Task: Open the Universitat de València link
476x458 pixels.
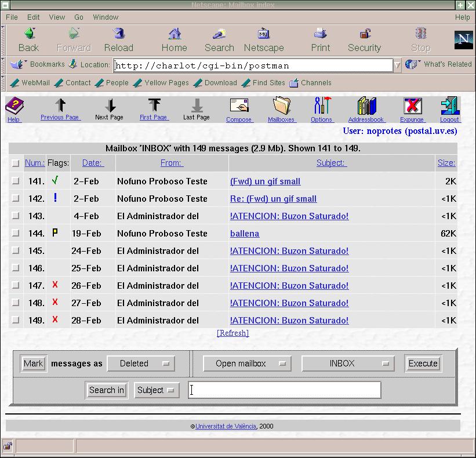Action: coord(226,426)
